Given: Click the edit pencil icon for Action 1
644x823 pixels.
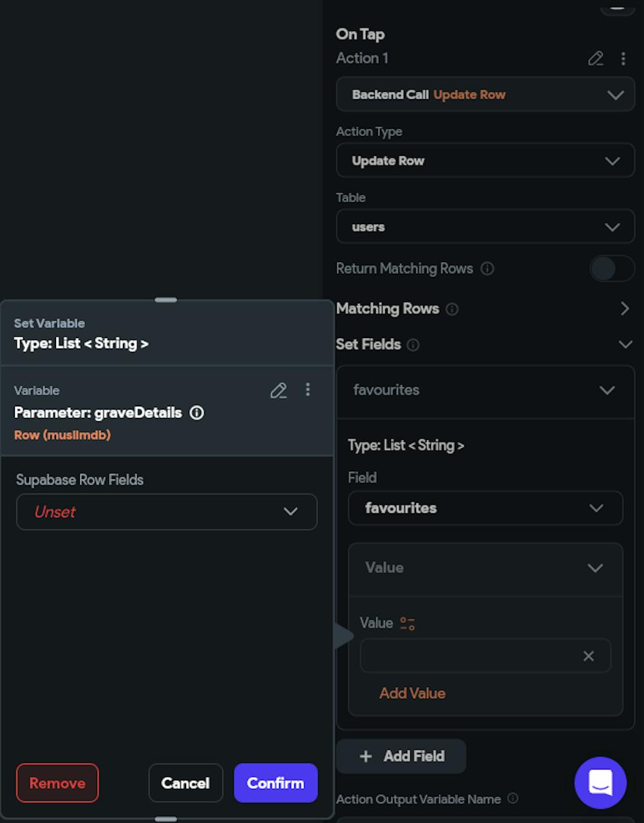Looking at the screenshot, I should tap(596, 59).
